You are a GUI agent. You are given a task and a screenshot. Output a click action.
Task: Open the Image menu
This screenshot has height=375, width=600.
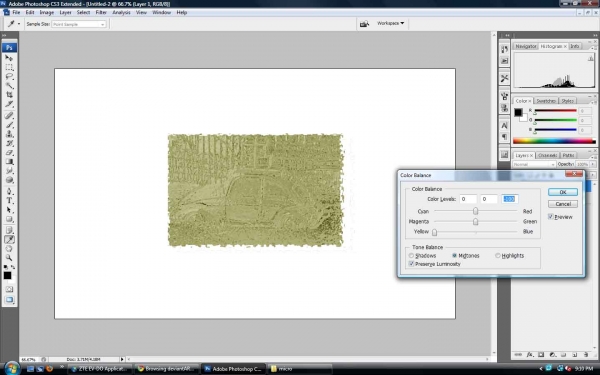tap(47, 13)
